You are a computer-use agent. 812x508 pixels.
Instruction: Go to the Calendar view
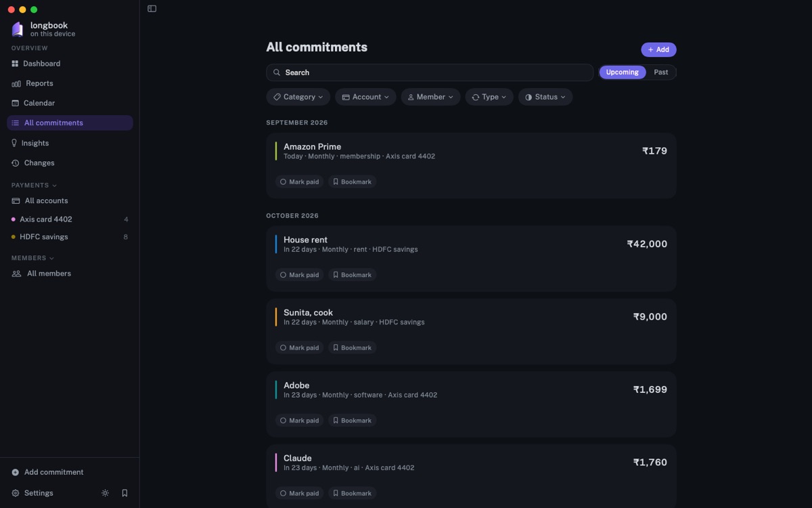[70, 103]
